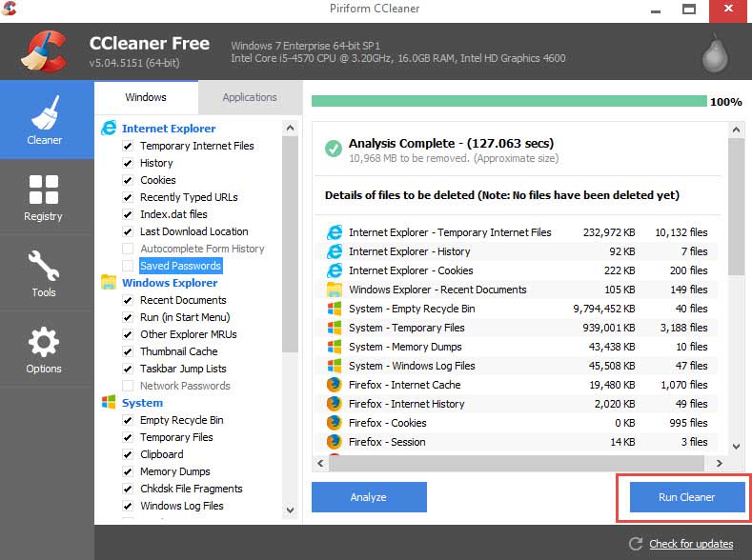Click Windows icon beside System - Temporary Files result
752x560 pixels.
point(335,328)
